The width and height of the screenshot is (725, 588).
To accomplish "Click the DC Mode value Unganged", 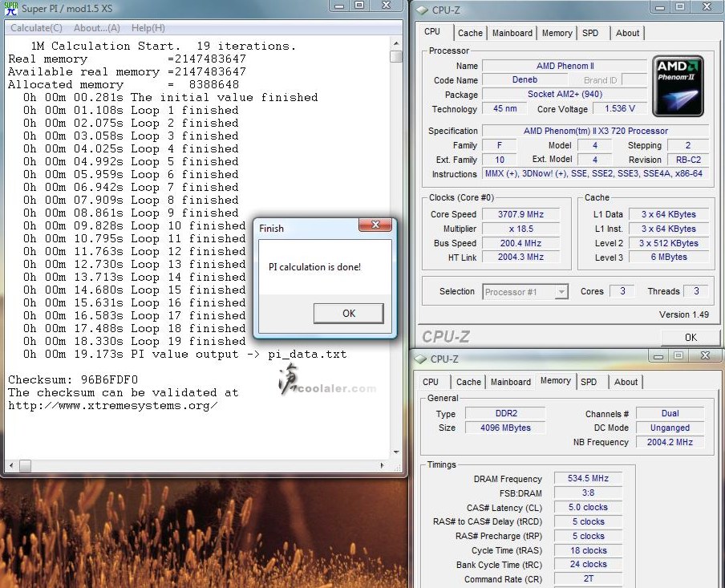I will coord(670,428).
